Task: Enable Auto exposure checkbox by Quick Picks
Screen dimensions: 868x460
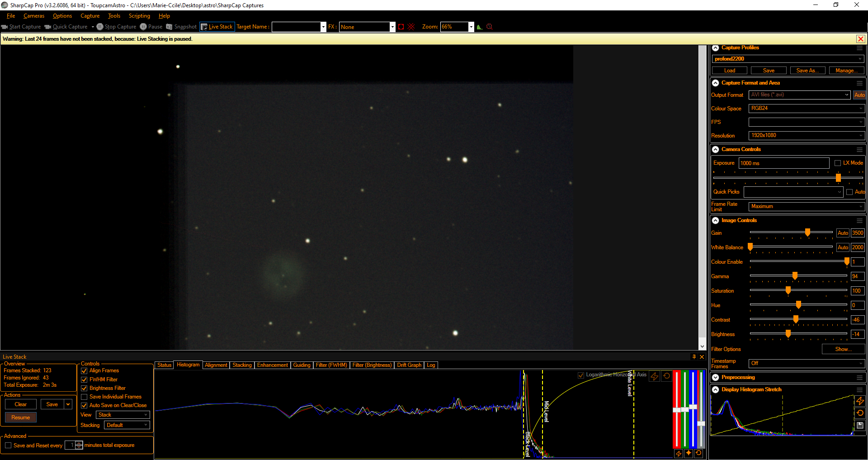Action: click(849, 192)
